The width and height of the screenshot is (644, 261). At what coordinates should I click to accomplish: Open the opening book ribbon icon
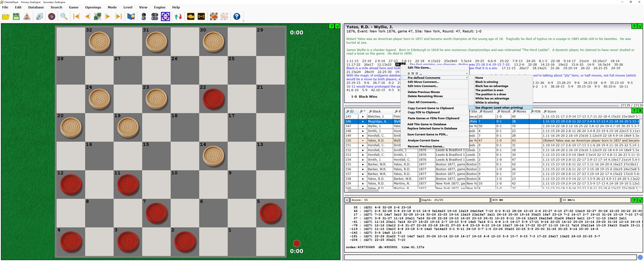[131, 17]
